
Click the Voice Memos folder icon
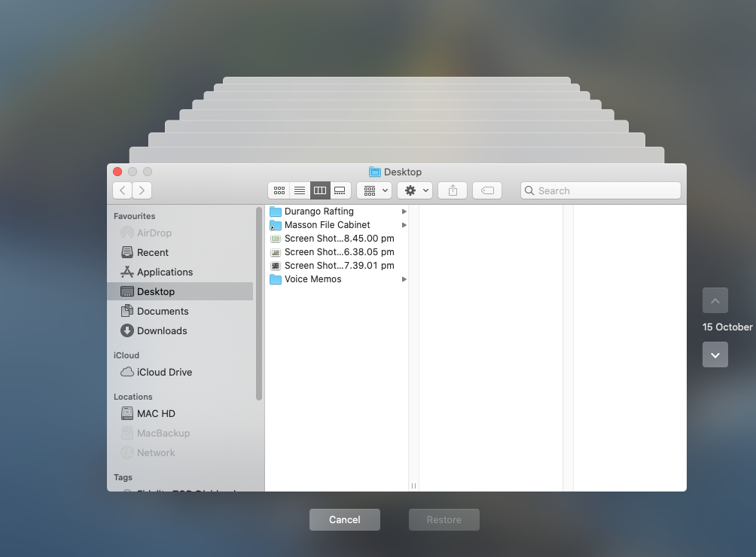pos(276,279)
